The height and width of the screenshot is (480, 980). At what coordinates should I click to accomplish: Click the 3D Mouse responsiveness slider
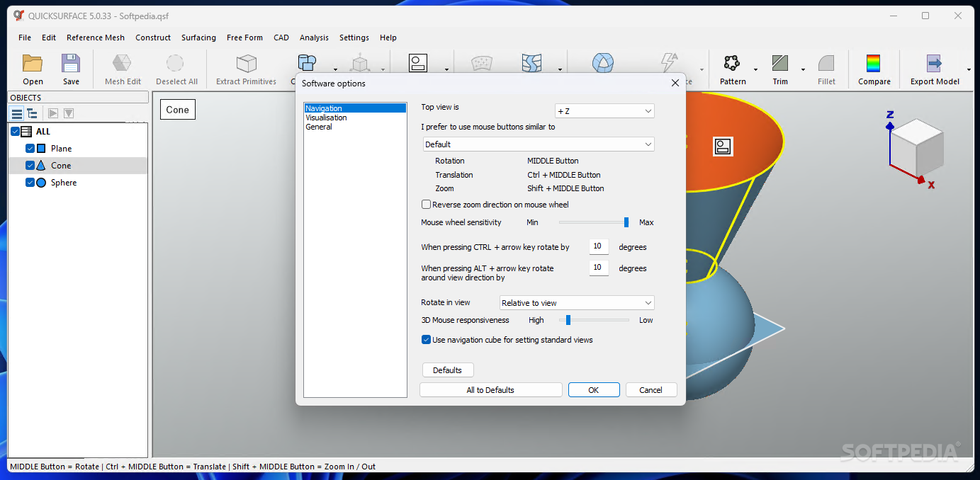coord(593,320)
